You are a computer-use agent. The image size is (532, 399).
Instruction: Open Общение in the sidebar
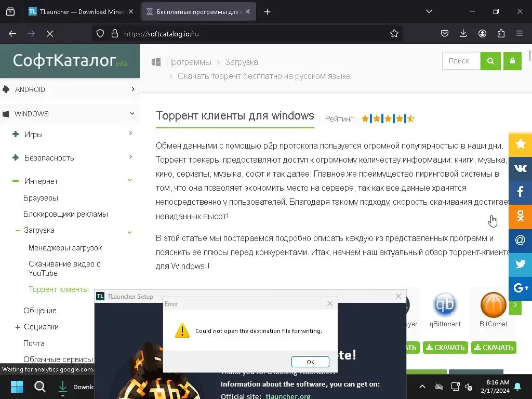coord(39,311)
